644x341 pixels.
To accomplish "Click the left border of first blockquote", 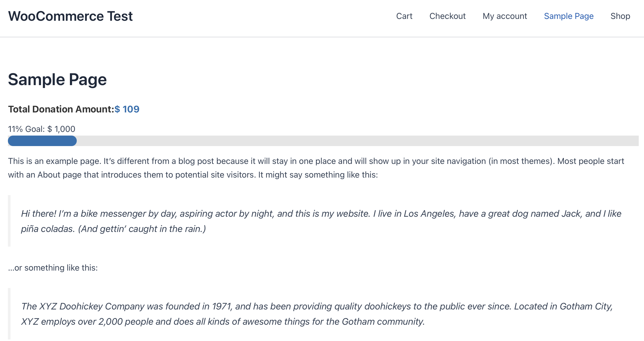I will (9, 221).
